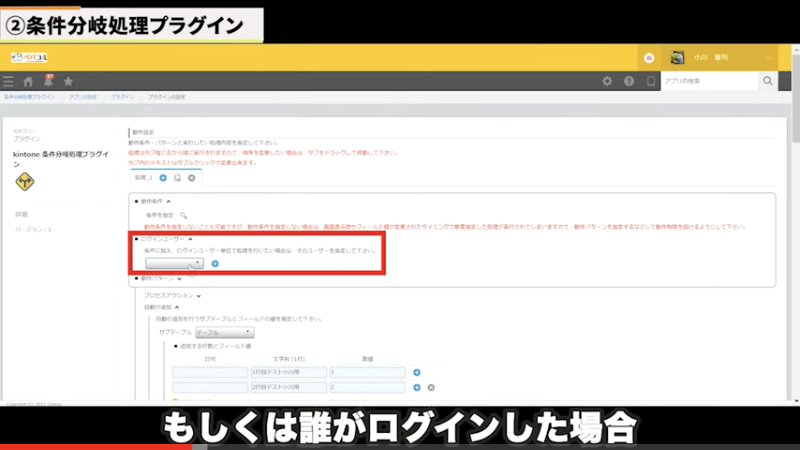The image size is (800, 450).
Task: Add new tab with plus icon beside 処理_1
Action: (x=163, y=177)
